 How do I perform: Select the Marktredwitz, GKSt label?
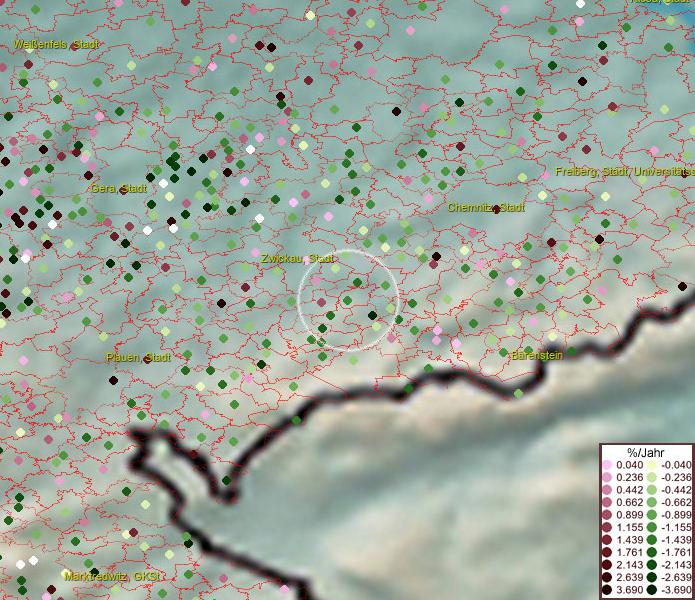[112, 577]
